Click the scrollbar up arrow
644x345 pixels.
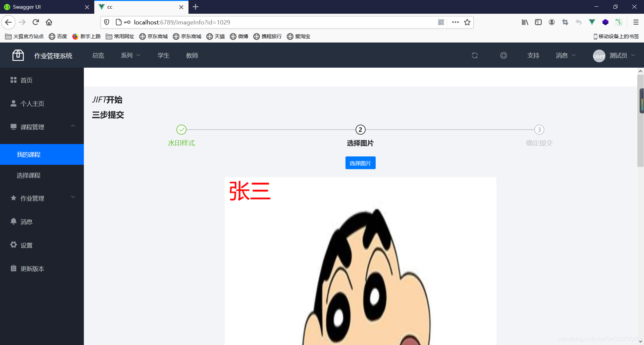pyautogui.click(x=641, y=71)
